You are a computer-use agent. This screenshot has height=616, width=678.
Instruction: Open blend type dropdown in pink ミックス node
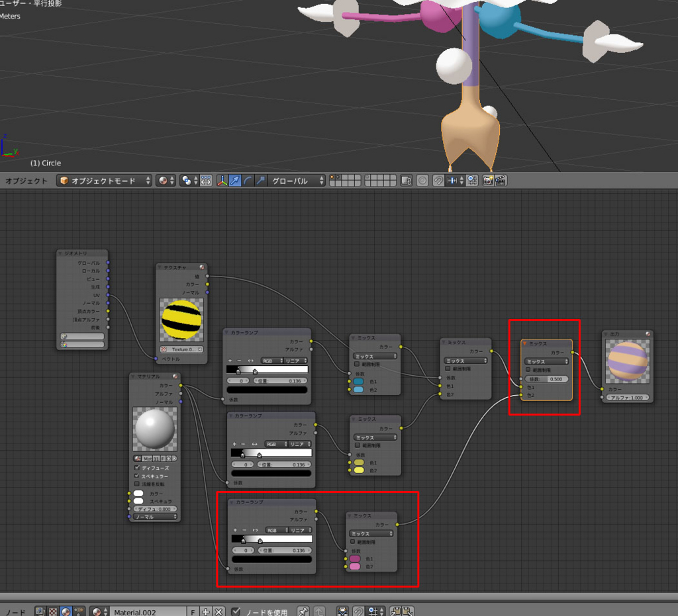click(x=371, y=533)
